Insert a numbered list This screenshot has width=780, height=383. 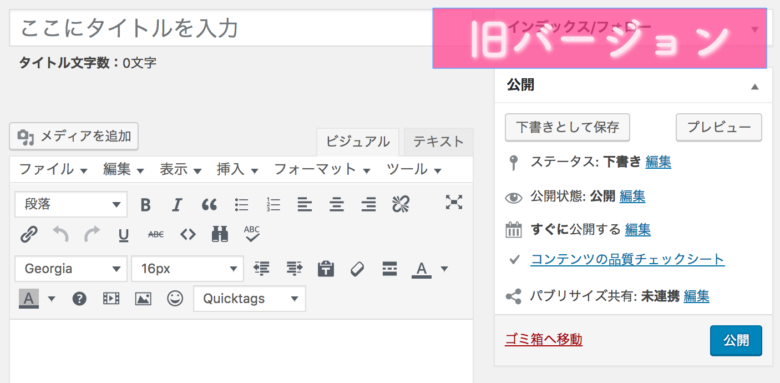click(273, 204)
